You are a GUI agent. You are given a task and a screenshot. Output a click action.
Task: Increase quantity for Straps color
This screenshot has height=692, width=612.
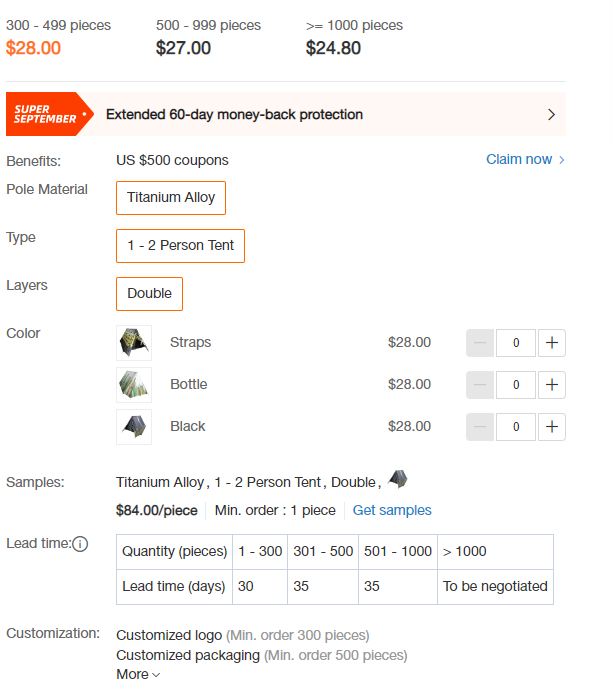pos(552,342)
